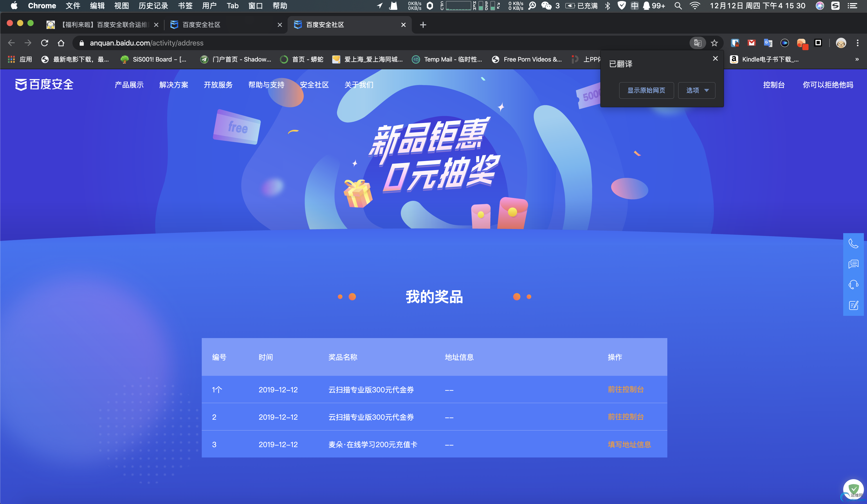Open the Chrome profile avatar
Screen dimensions: 867x504
[841, 43]
